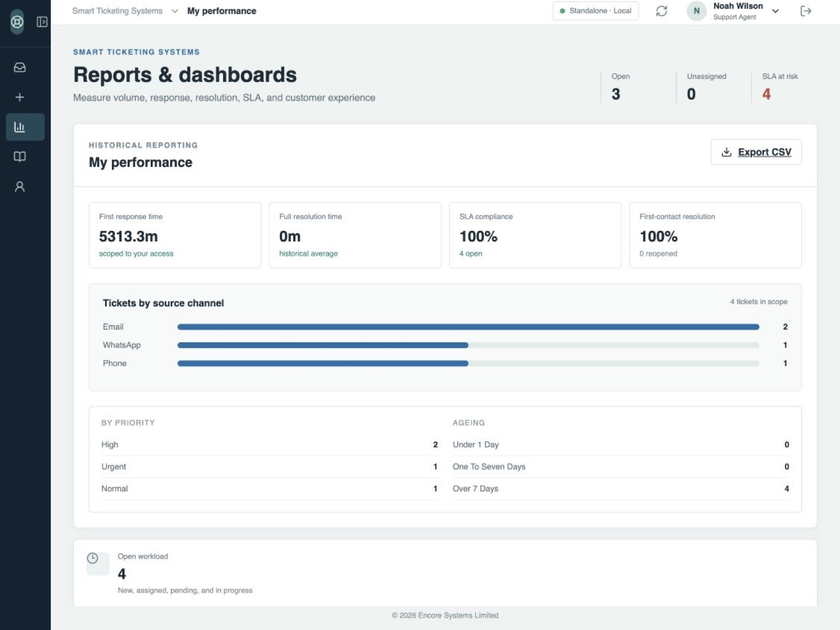Select the Normal priority row

coord(269,489)
